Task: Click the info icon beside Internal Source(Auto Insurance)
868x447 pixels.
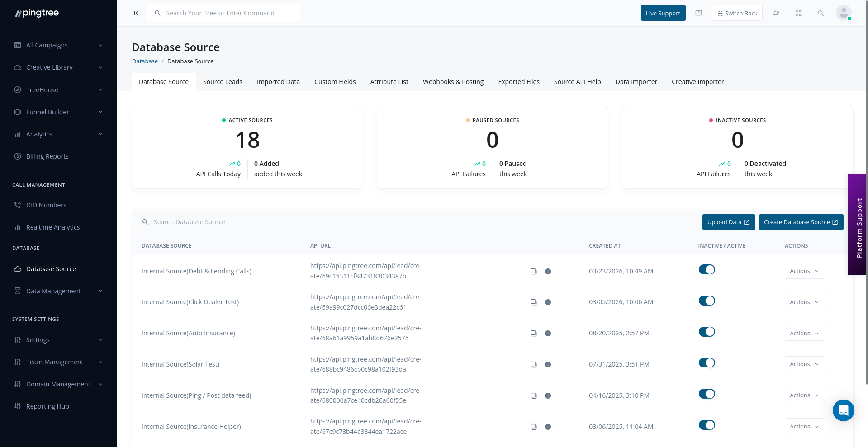Action: tap(548, 333)
